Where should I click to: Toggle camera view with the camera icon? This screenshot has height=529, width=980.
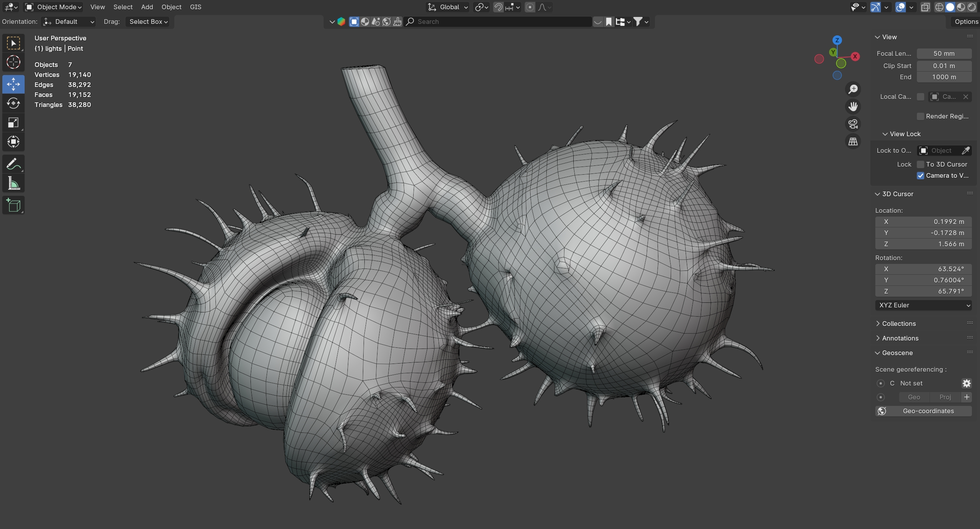click(853, 124)
